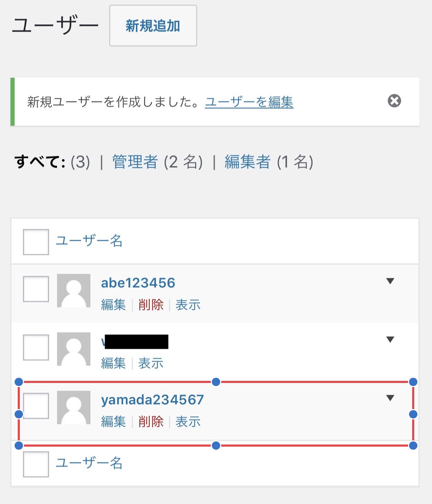Screen dimensions: 432x504
Task: Open the ユーザーを編集 link in notice
Action: coord(249,102)
